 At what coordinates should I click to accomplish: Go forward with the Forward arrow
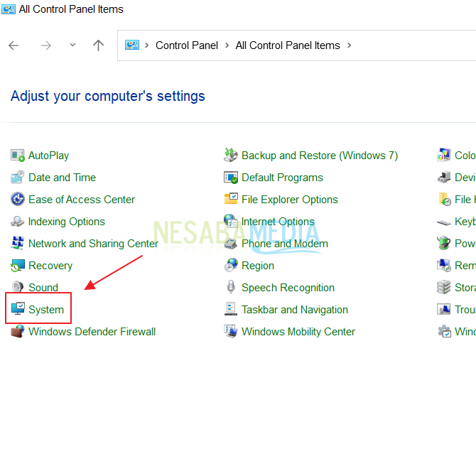pyautogui.click(x=46, y=45)
